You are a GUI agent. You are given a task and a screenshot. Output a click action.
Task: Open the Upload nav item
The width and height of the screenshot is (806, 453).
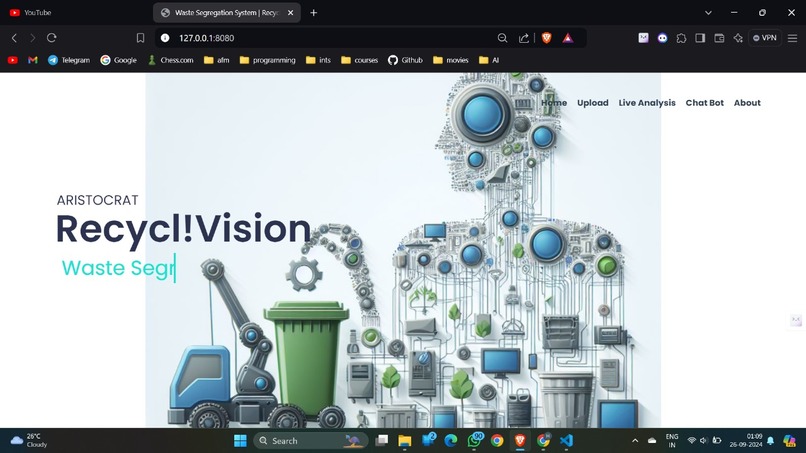point(593,103)
